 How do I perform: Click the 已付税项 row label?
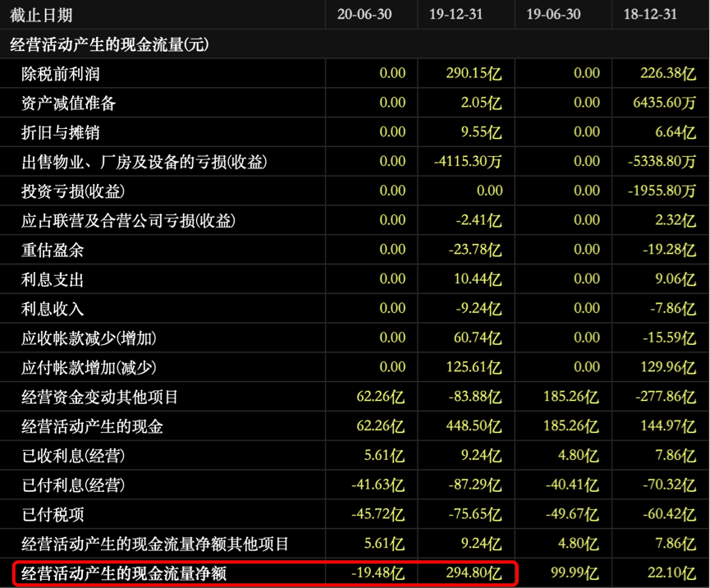click(53, 515)
